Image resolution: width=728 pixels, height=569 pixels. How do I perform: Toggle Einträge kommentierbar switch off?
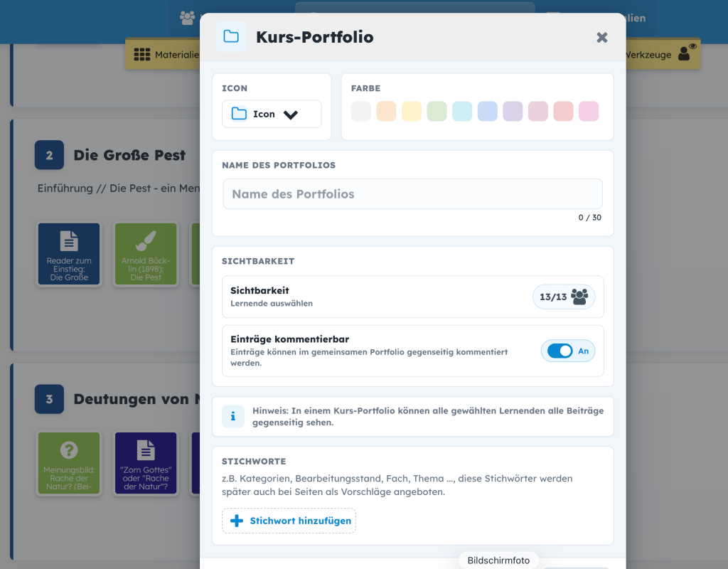point(560,351)
